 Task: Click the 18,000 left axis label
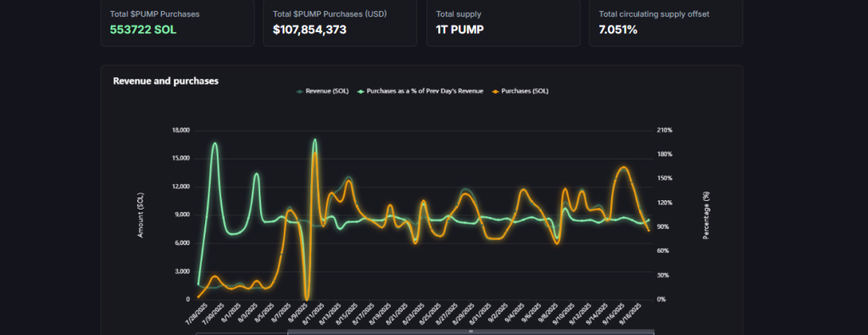(x=181, y=131)
